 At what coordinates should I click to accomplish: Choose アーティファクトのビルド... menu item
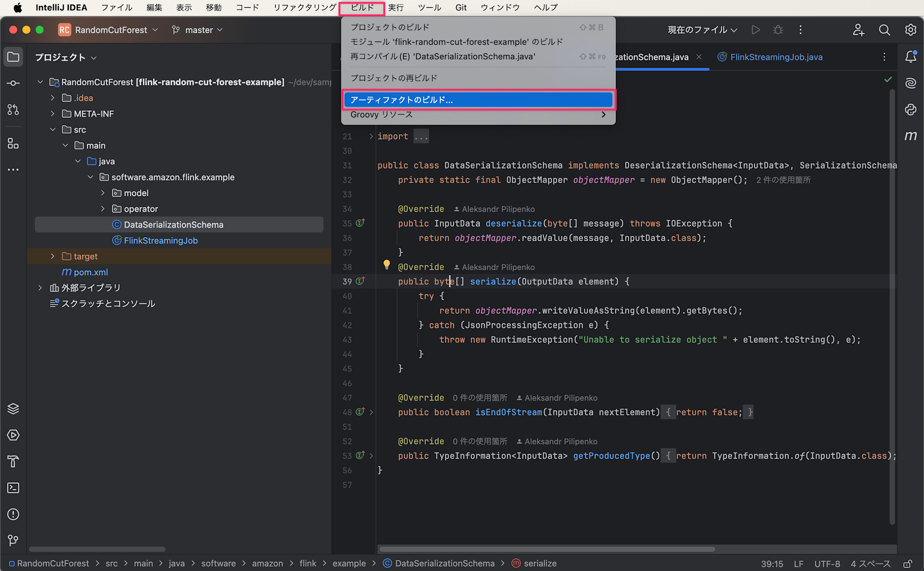click(478, 100)
